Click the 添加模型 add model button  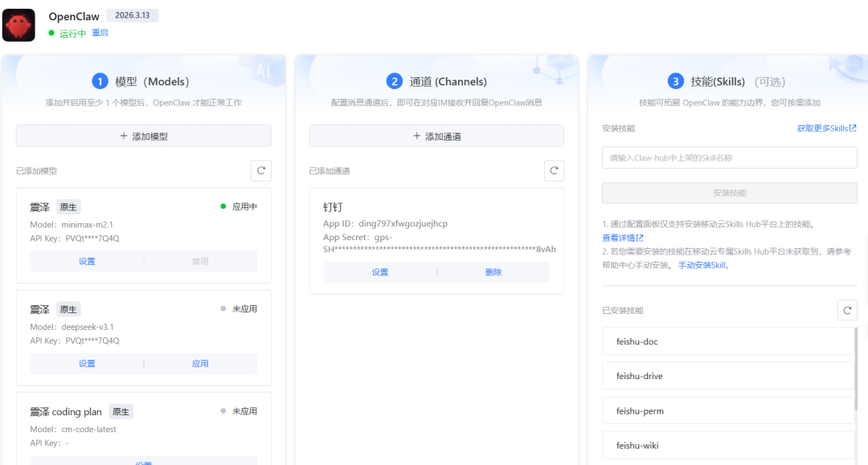143,136
